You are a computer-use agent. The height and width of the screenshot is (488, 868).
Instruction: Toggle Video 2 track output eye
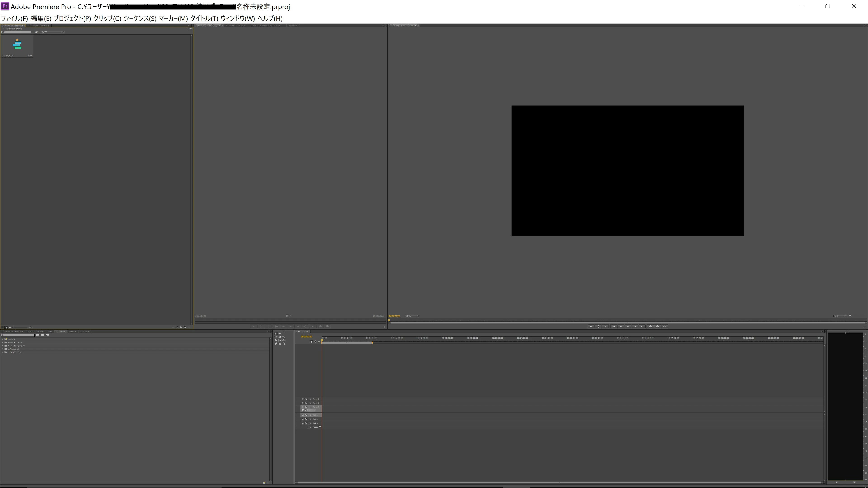tap(303, 403)
